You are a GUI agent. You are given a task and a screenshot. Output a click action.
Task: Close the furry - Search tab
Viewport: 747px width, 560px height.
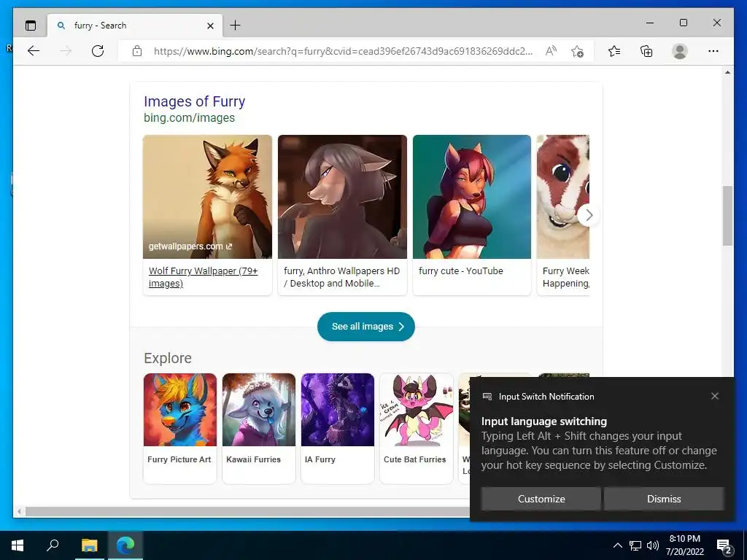[210, 26]
